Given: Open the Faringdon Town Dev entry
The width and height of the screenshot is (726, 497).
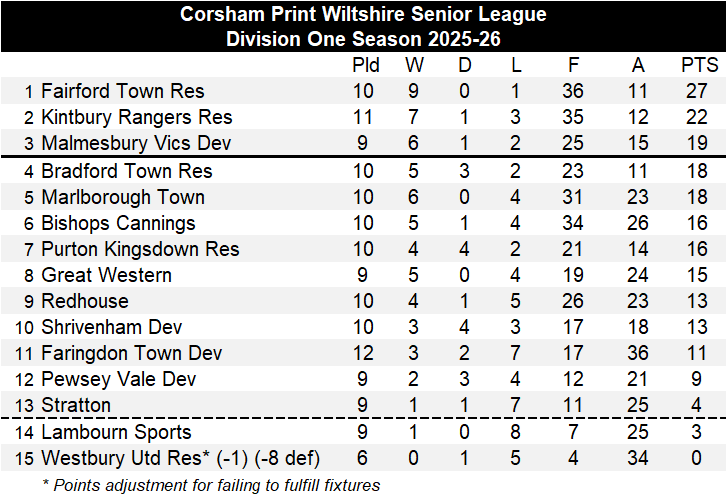Looking at the screenshot, I should tap(131, 353).
